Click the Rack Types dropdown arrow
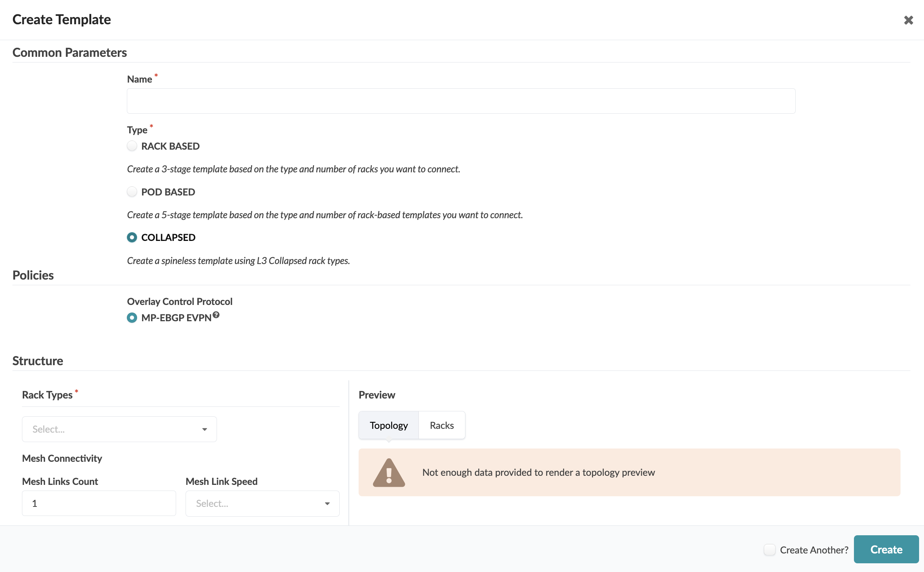The height and width of the screenshot is (572, 924). click(x=204, y=429)
